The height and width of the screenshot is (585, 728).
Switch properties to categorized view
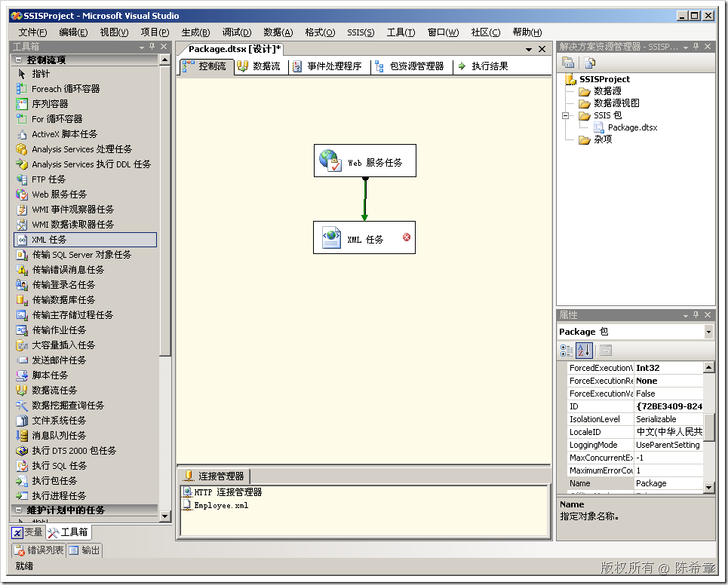[x=567, y=351]
